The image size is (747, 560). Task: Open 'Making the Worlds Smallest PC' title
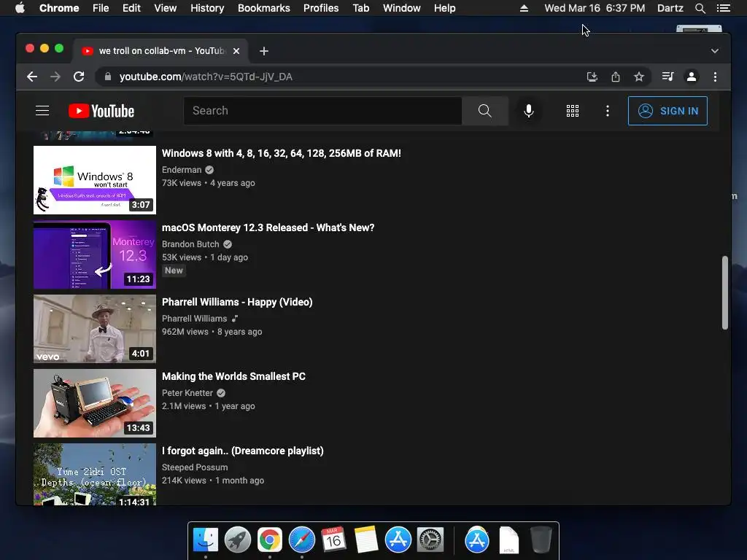point(233,376)
